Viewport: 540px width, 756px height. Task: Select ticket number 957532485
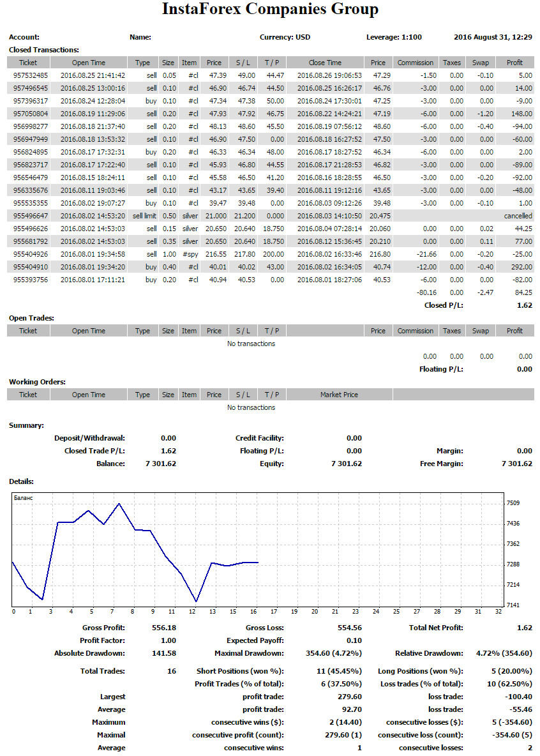[31, 75]
